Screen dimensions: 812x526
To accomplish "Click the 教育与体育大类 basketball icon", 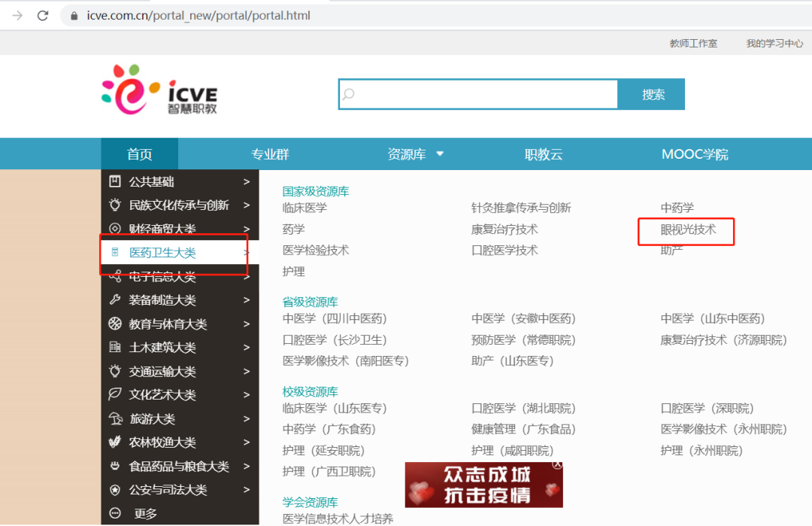I will pyautogui.click(x=115, y=324).
